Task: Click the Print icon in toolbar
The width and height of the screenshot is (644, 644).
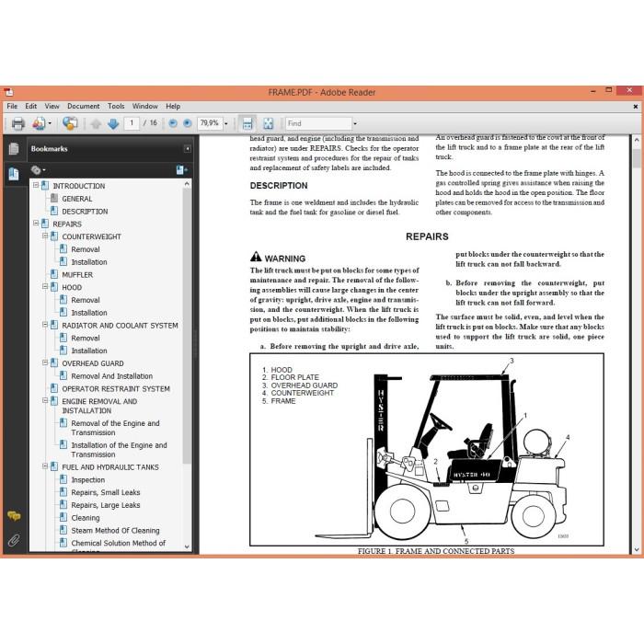Action: tap(18, 123)
